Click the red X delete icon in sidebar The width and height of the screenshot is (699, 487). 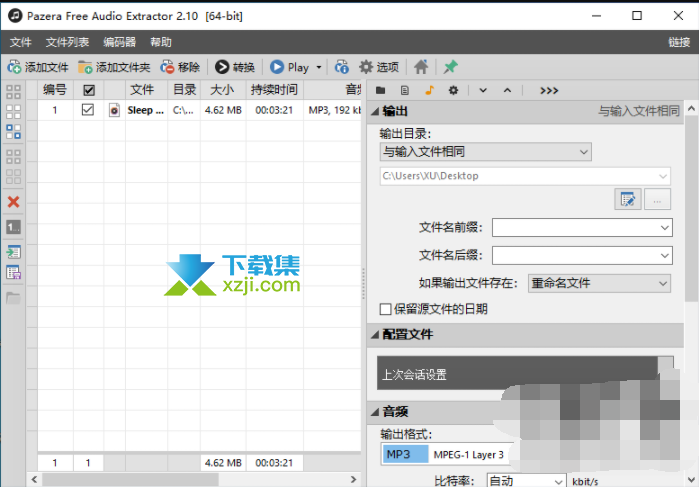pyautogui.click(x=13, y=202)
